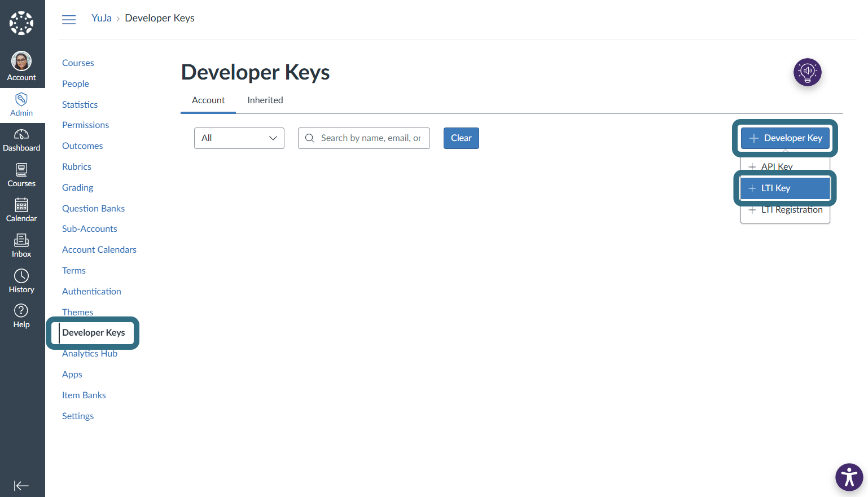Open the accessibility widget icon
The image size is (868, 497).
click(x=849, y=477)
